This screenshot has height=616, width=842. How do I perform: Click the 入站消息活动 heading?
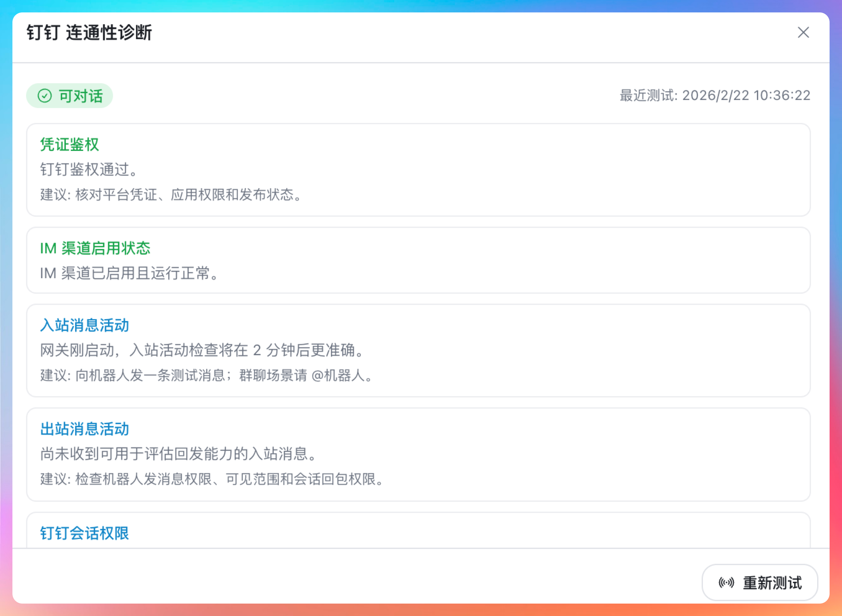click(85, 325)
